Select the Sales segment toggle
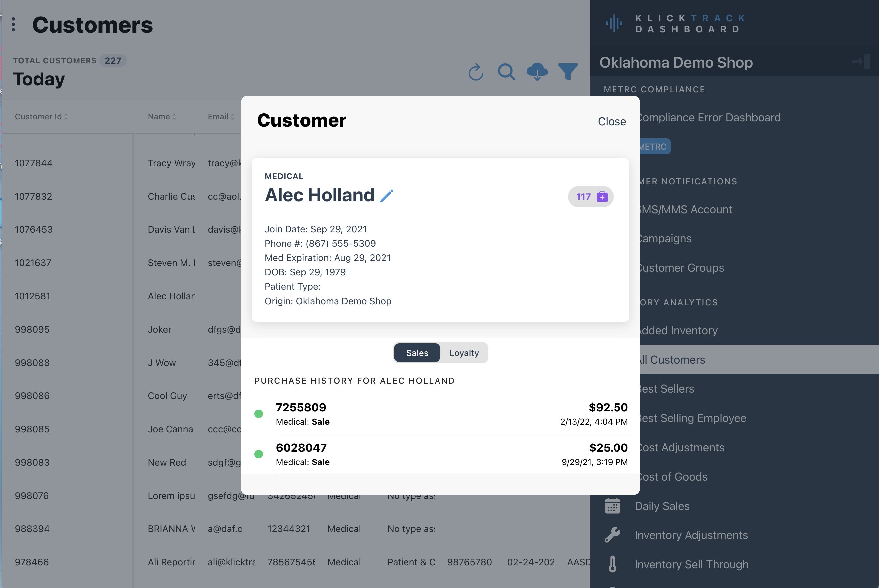Viewport: 879px width, 588px height. 417,353
